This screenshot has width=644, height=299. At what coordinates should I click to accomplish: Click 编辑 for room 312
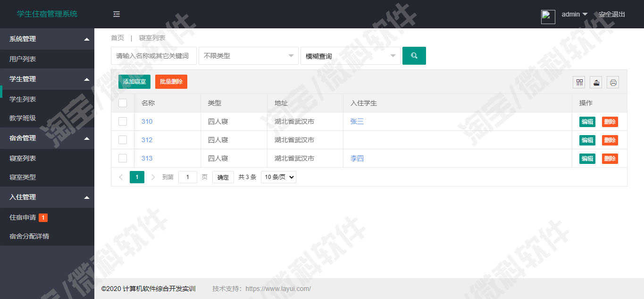[587, 140]
